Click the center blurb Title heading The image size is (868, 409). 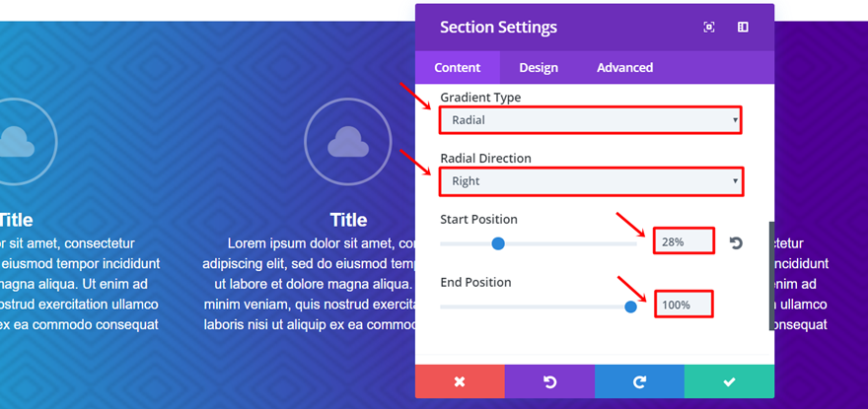click(x=348, y=220)
